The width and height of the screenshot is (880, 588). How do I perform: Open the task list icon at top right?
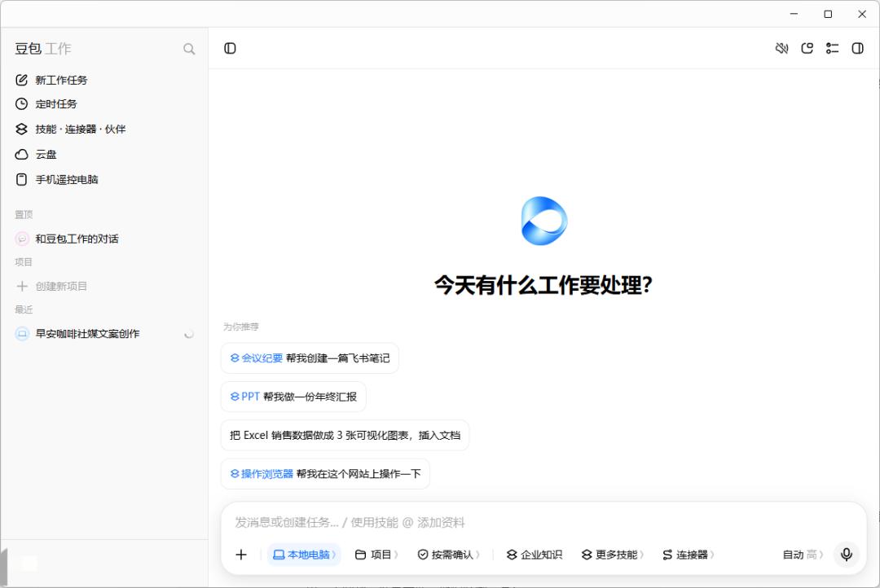click(x=832, y=48)
